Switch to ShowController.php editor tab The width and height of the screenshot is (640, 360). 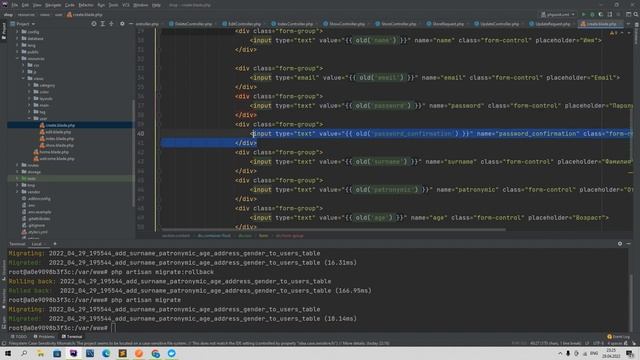pyautogui.click(x=345, y=24)
